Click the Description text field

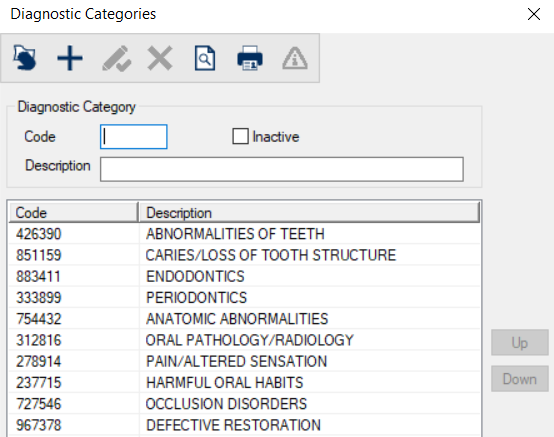(282, 170)
